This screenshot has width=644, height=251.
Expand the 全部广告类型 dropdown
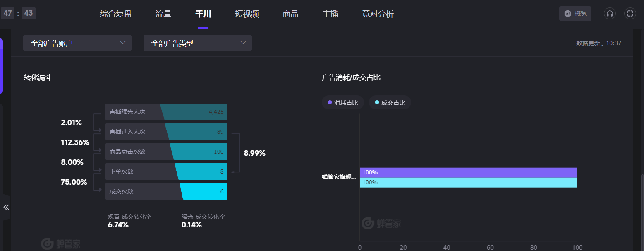198,43
